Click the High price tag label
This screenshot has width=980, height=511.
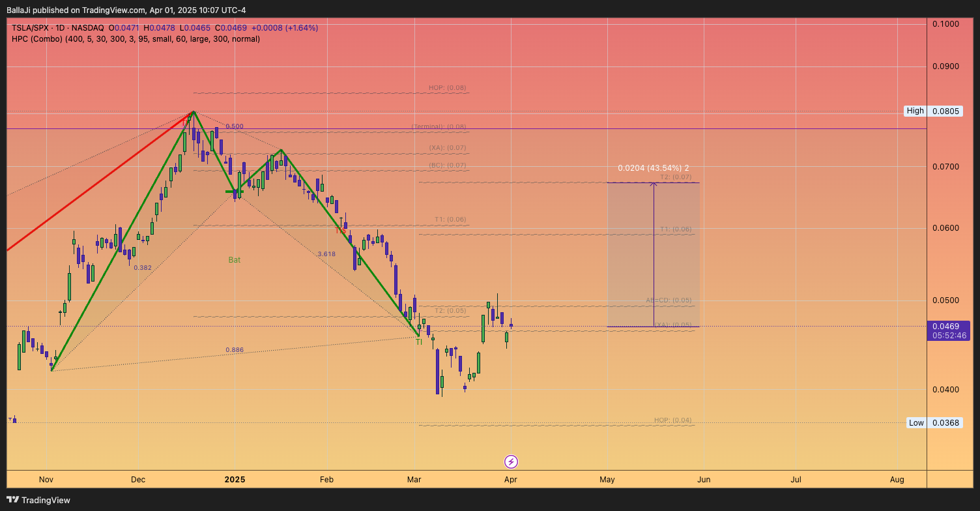(x=915, y=111)
